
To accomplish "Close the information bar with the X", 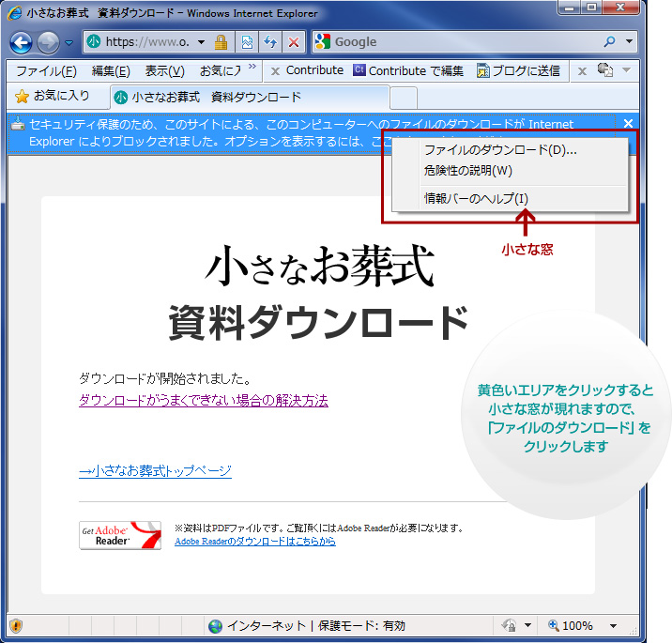I will click(x=628, y=124).
